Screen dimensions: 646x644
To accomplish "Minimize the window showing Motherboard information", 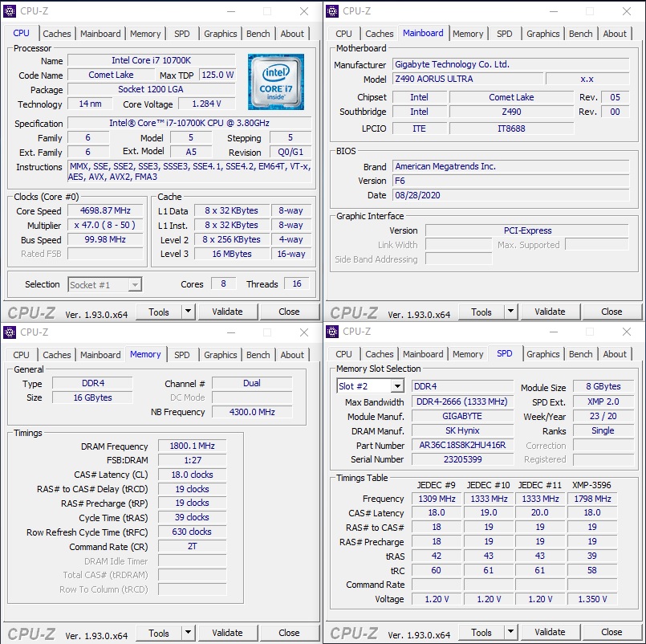I will click(553, 11).
